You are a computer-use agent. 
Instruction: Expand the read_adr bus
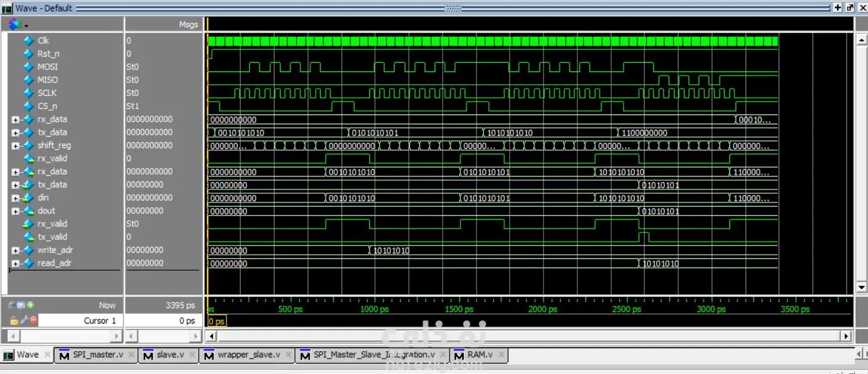15,263
